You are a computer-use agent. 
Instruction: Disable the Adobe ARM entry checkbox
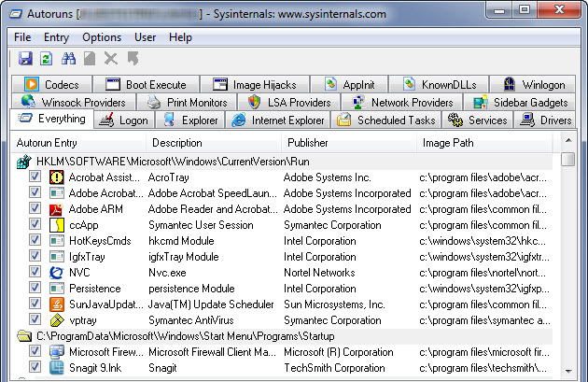[35, 208]
